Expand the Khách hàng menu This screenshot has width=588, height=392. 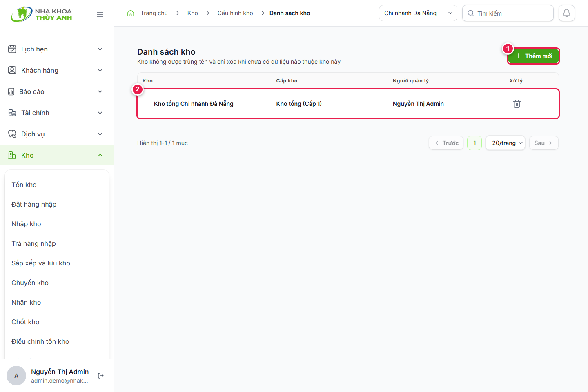pyautogui.click(x=100, y=70)
